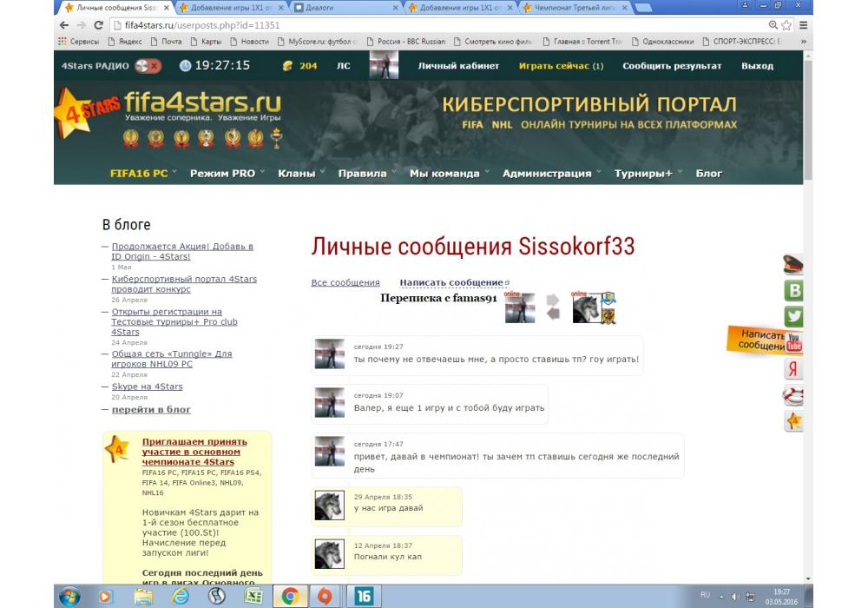Open the Все сообщения link

click(345, 282)
